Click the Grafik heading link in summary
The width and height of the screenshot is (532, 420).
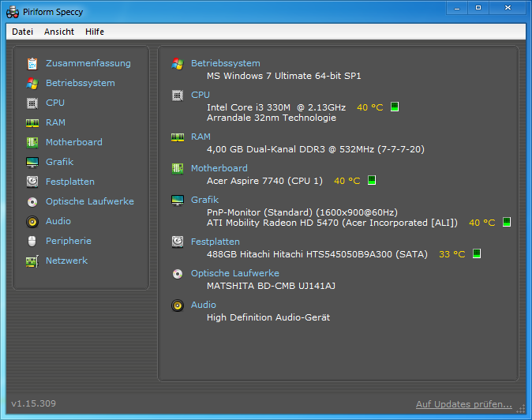[x=204, y=200]
